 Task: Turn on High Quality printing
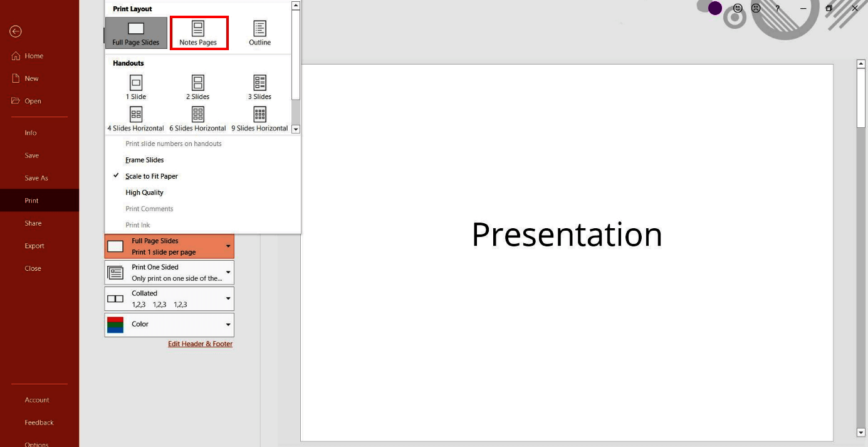144,192
